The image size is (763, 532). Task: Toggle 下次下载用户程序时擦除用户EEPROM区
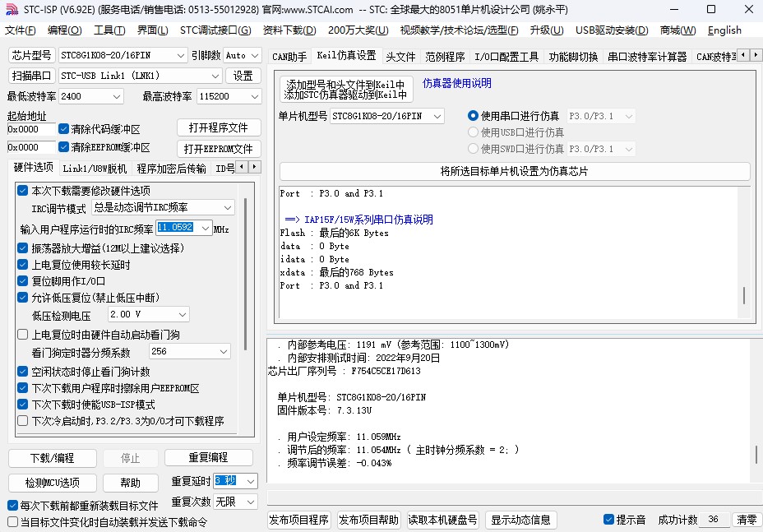pyautogui.click(x=22, y=388)
